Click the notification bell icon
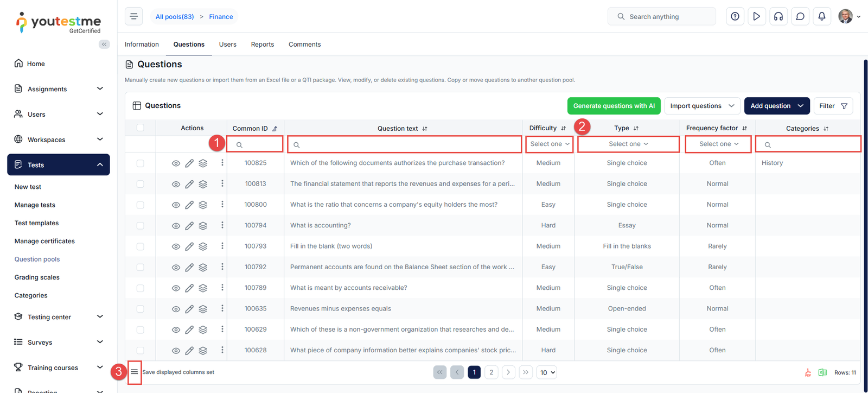Viewport: 868px width, 393px height. click(821, 16)
